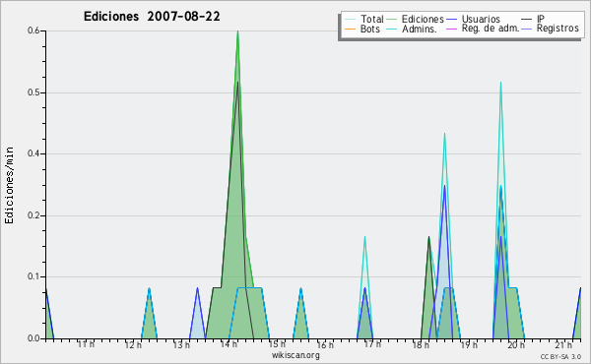Select the 'IP' legend label
This screenshot has height=364, width=591.
(x=541, y=19)
